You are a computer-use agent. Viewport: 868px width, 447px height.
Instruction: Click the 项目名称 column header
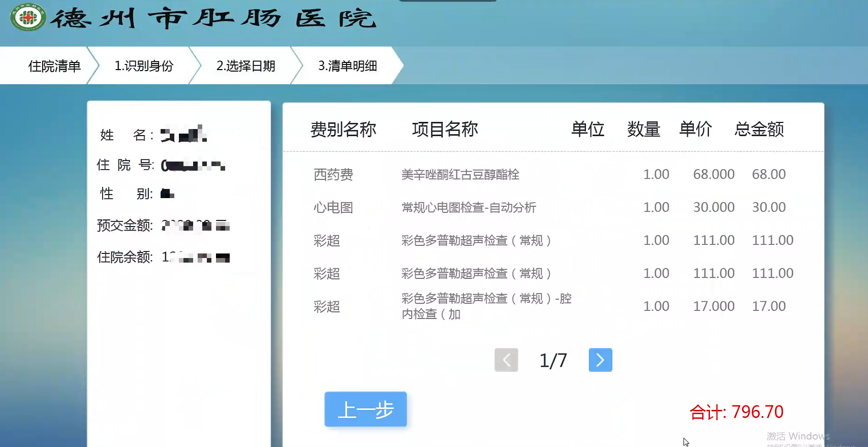pyautogui.click(x=445, y=130)
